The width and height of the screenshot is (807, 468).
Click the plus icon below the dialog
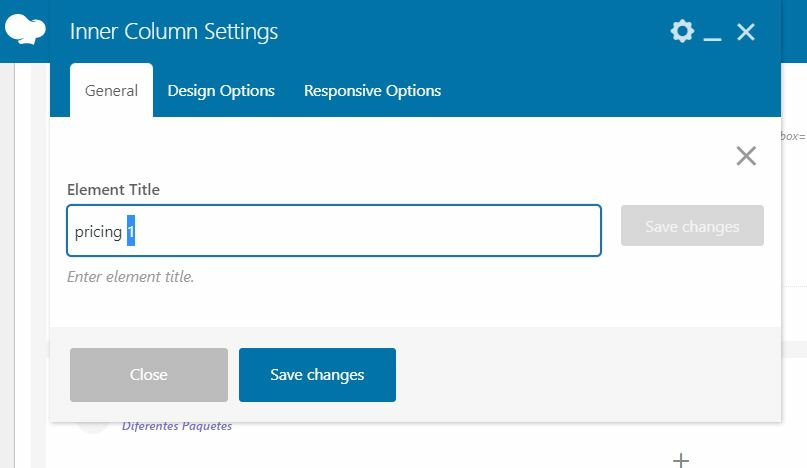click(x=681, y=460)
